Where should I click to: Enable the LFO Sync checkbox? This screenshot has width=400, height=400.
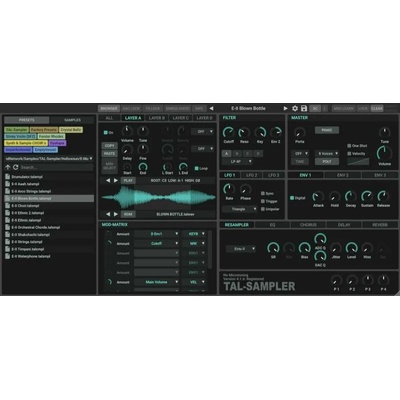pos(263,193)
